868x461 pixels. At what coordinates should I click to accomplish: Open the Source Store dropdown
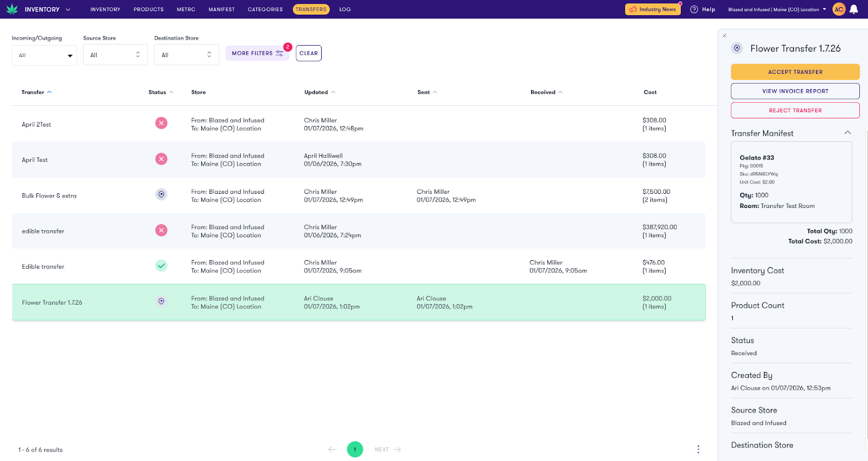115,55
